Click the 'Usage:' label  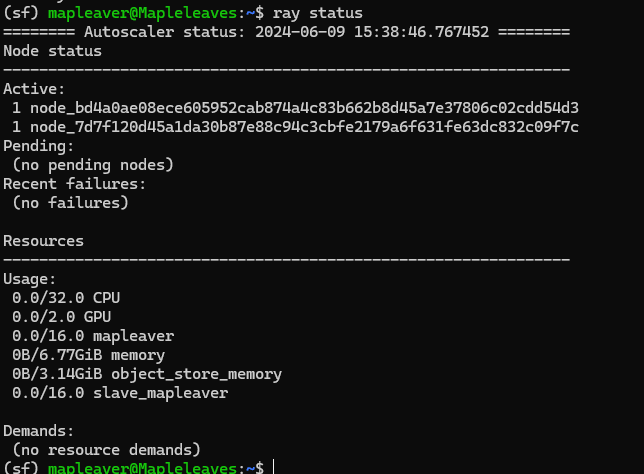click(x=30, y=279)
